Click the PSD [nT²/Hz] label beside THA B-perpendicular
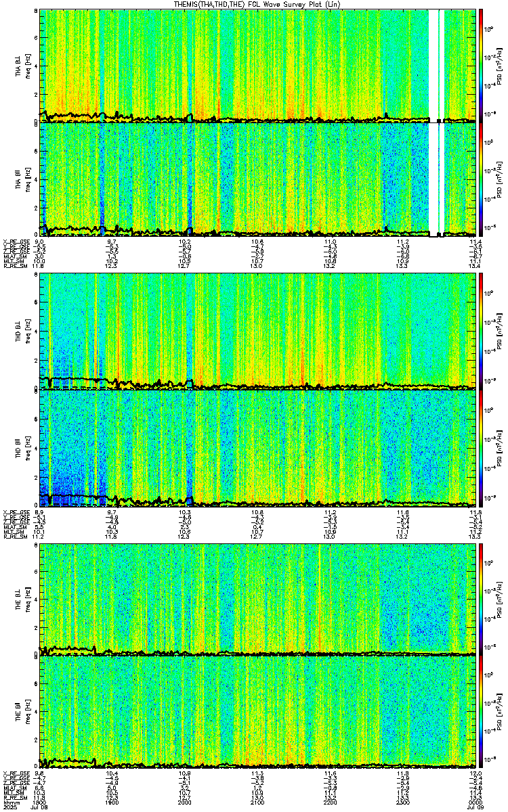 (x=500, y=65)
